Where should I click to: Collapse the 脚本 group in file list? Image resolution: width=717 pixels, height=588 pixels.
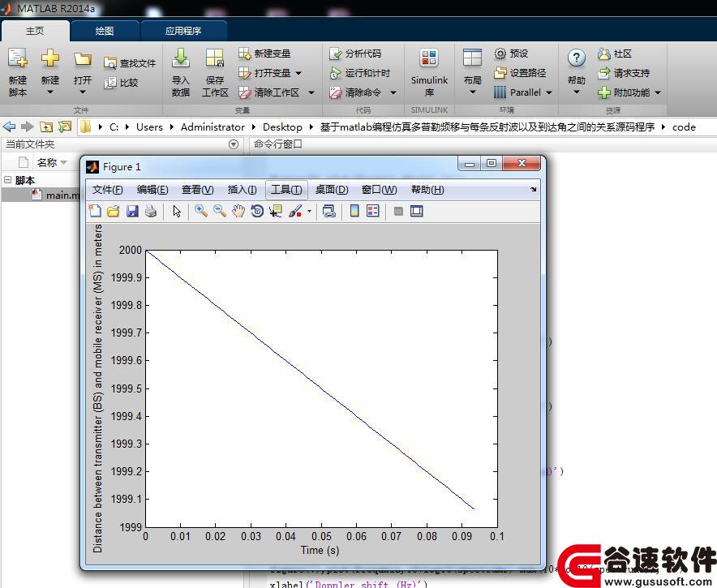tap(7, 180)
